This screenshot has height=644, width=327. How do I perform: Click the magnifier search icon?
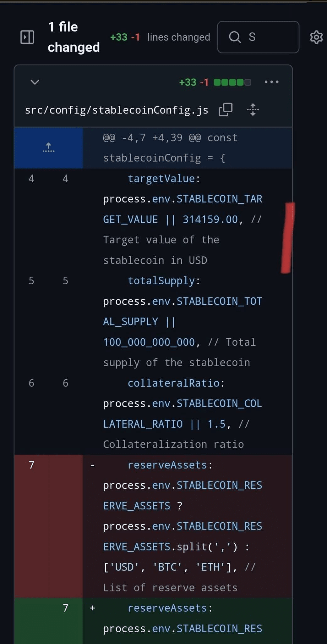tap(235, 37)
